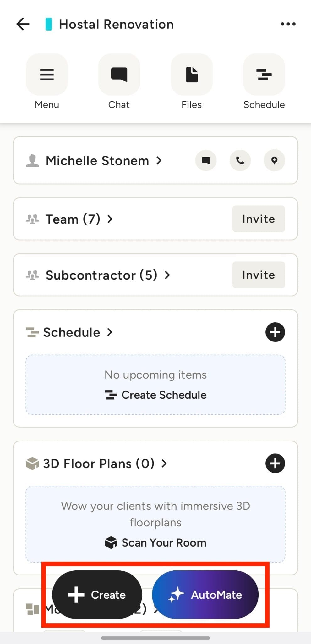311x644 pixels.
Task: Tap Scan Your Room
Action: point(156,543)
